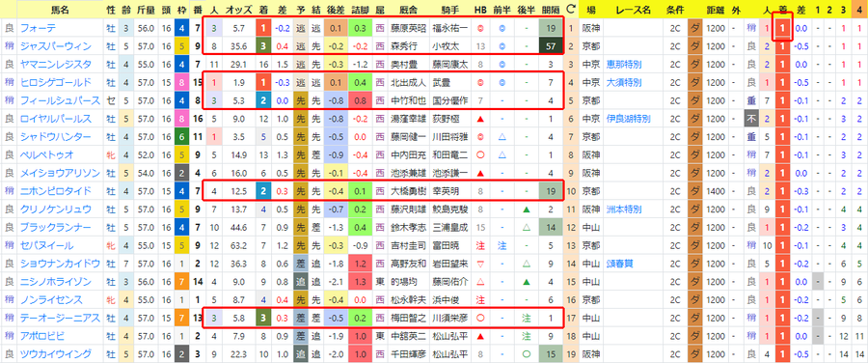Click the 条件 column header
The image size is (868, 363).
675,10
